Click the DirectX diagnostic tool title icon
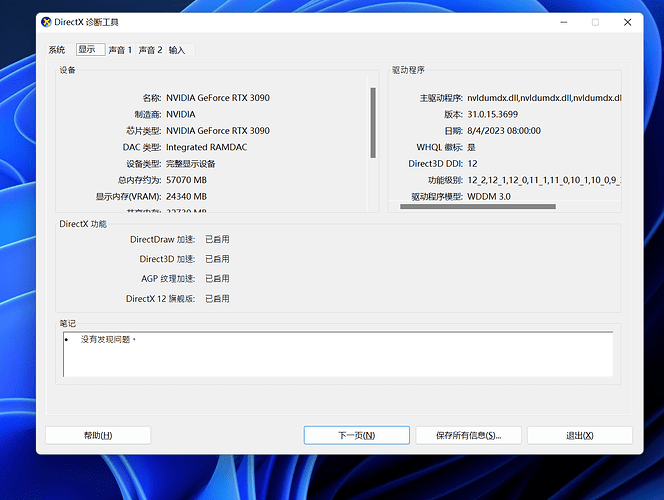This screenshot has width=664, height=500. (x=46, y=22)
